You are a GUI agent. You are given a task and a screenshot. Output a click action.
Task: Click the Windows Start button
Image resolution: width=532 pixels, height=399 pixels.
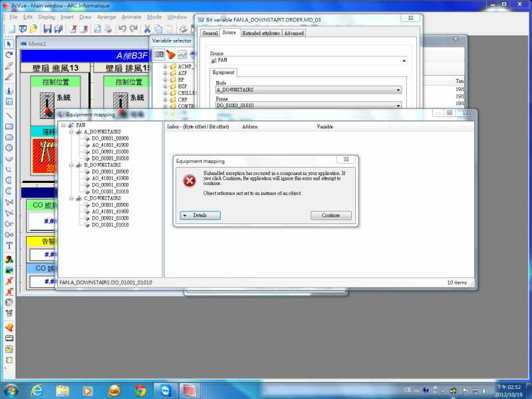click(x=11, y=390)
